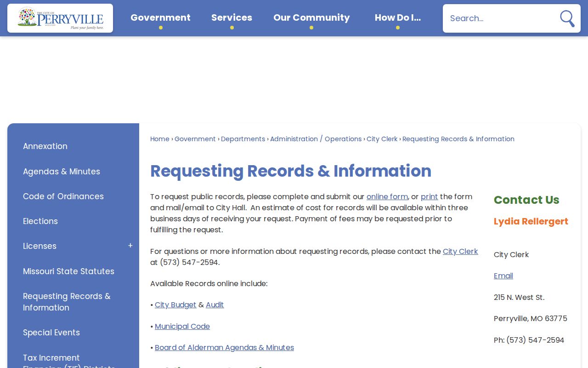The image size is (588, 368).
Task: Click the address 215 N. West St.
Action: [519, 297]
